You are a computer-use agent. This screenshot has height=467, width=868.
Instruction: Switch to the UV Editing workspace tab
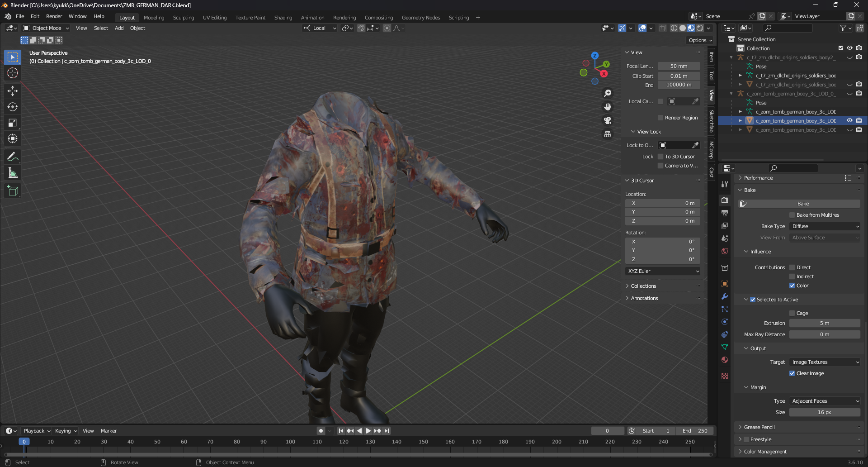coord(215,18)
